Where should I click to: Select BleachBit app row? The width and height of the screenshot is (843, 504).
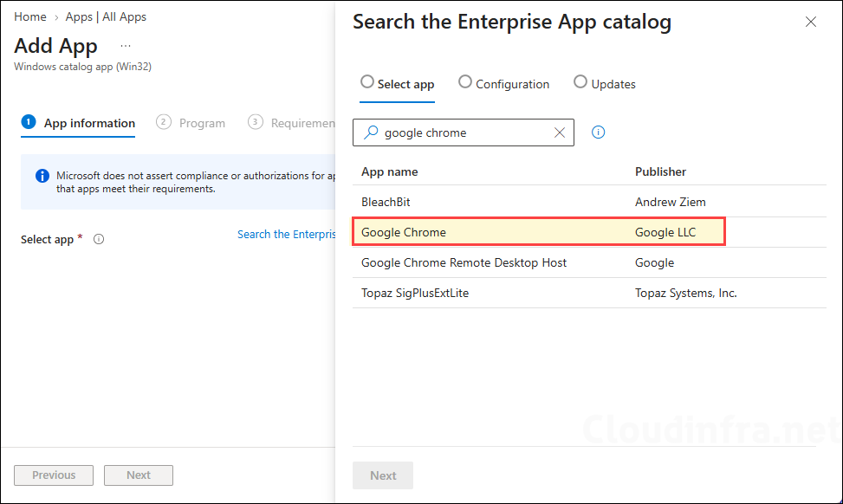pyautogui.click(x=589, y=202)
